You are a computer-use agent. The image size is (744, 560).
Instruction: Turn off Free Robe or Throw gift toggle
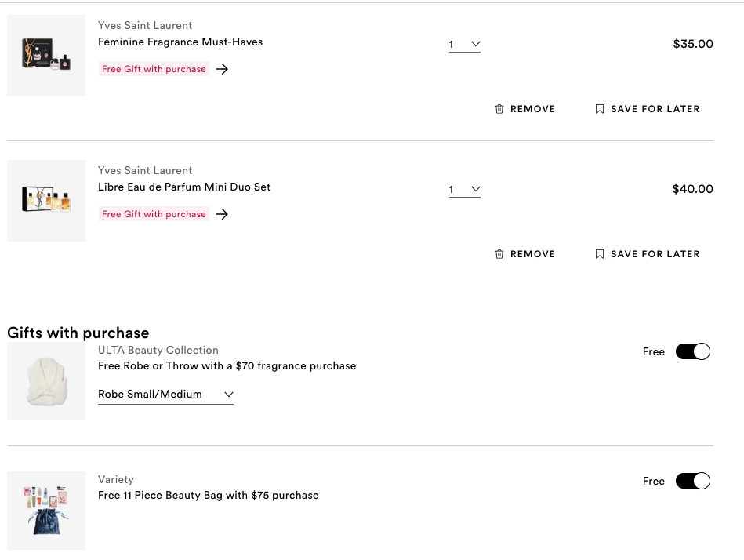coord(692,351)
